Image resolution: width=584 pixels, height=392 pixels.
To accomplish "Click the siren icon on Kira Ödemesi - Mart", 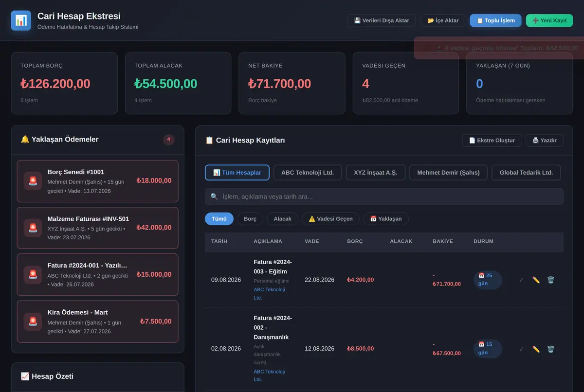I will (33, 321).
